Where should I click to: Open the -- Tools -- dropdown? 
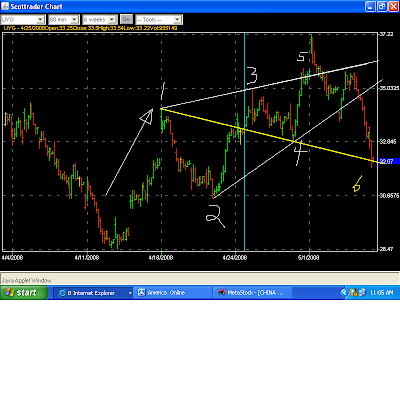click(178, 20)
